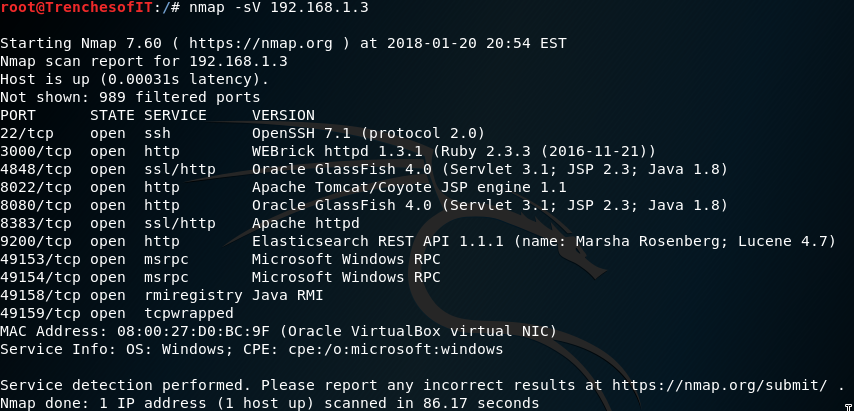The width and height of the screenshot is (854, 411).
Task: Click the cpe:/o:microsoft:windows CPE string
Action: coord(396,349)
